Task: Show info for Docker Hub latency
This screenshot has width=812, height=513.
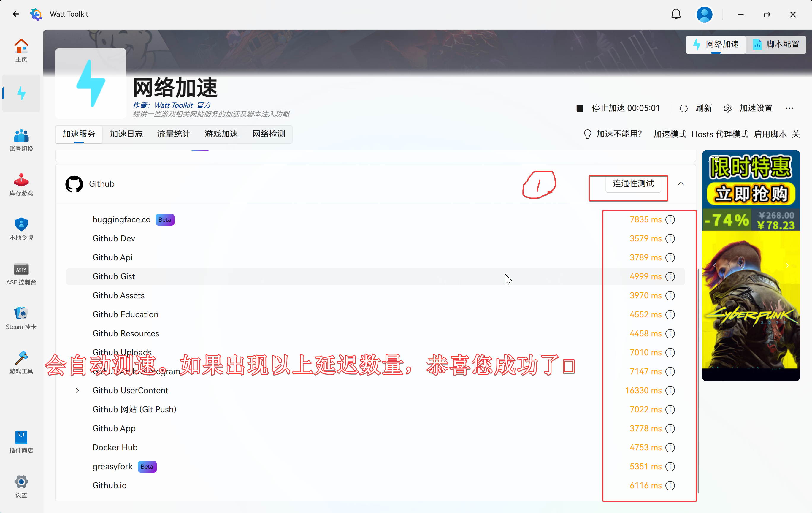Action: click(x=670, y=448)
